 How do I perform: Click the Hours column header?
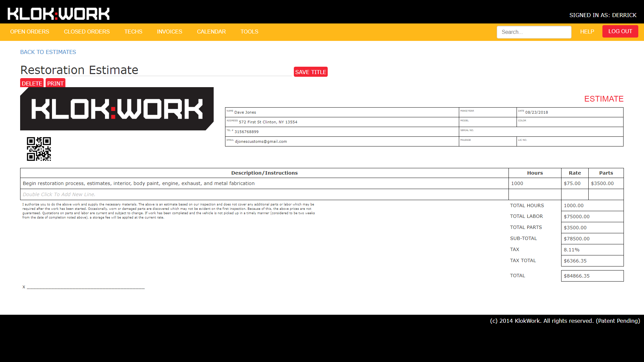[535, 173]
